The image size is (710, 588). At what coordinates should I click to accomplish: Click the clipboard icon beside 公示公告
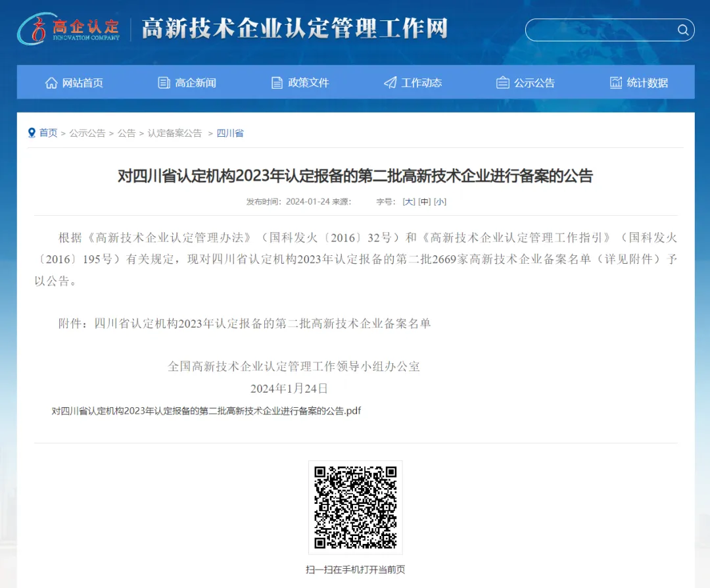pos(503,83)
